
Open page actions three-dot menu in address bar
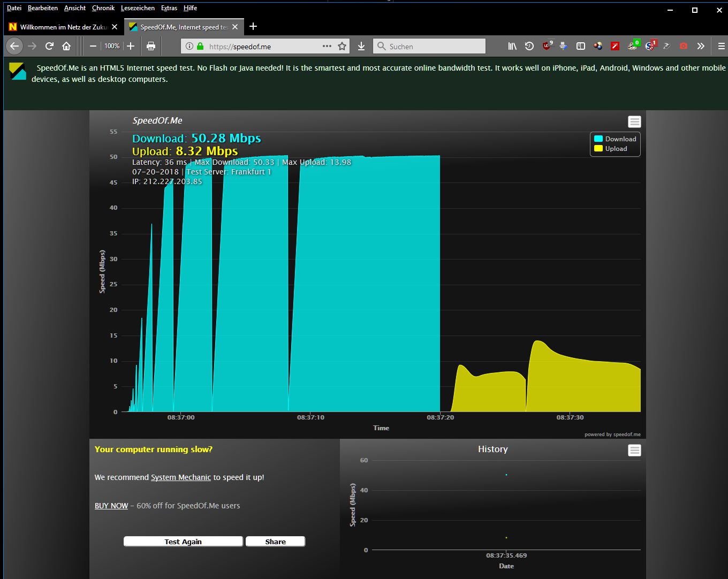coord(327,46)
